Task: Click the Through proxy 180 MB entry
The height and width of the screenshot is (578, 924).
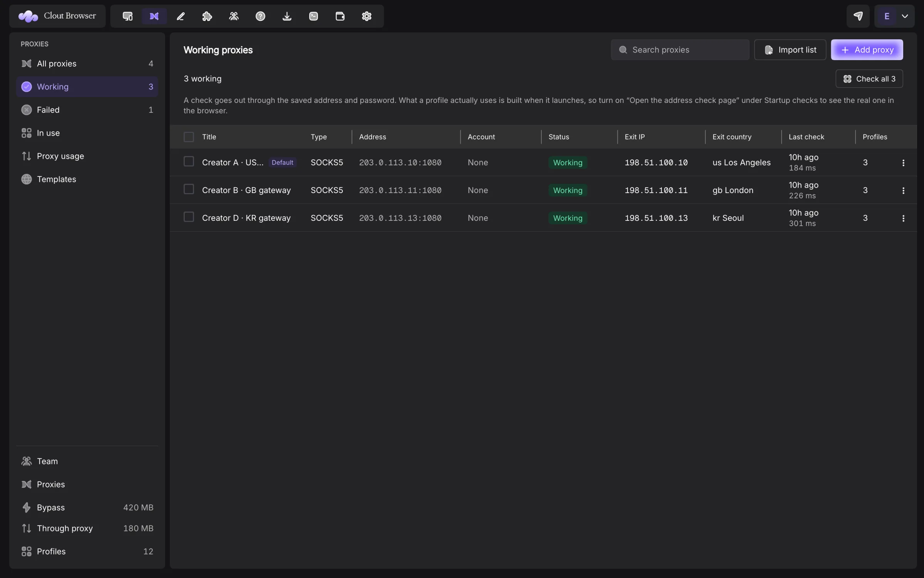Action: click(x=87, y=528)
